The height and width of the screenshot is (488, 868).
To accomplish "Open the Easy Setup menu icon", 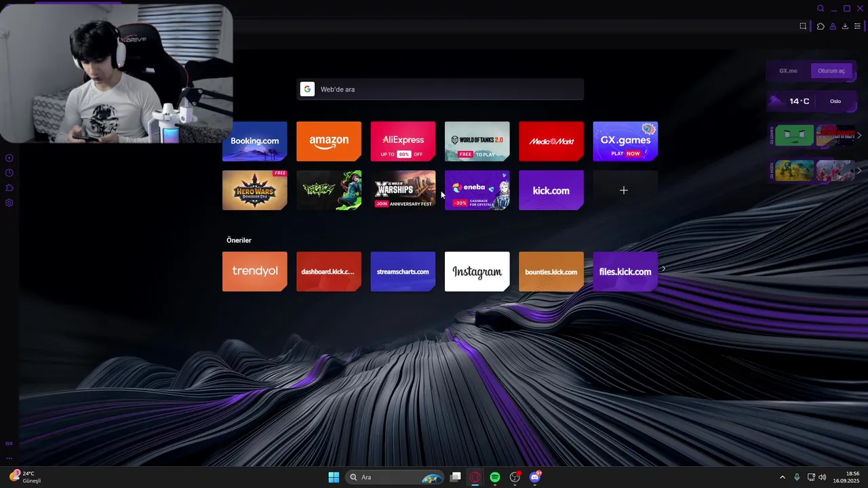I will coord(857,26).
